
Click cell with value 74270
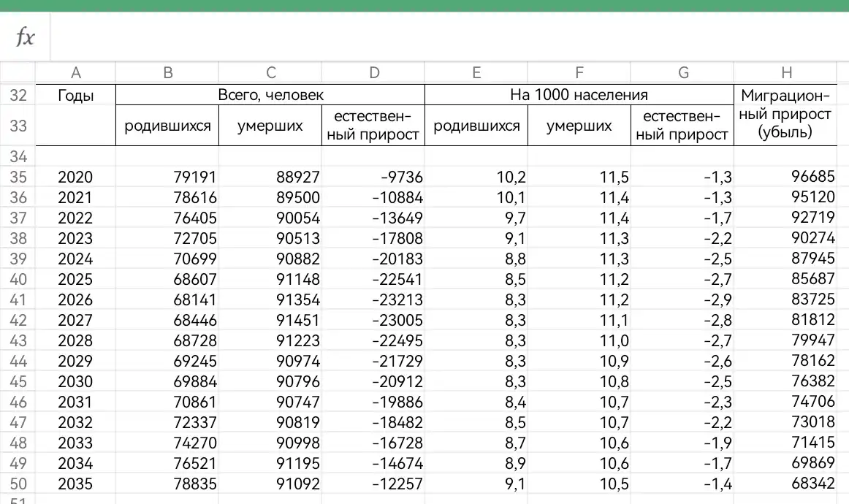click(167, 443)
